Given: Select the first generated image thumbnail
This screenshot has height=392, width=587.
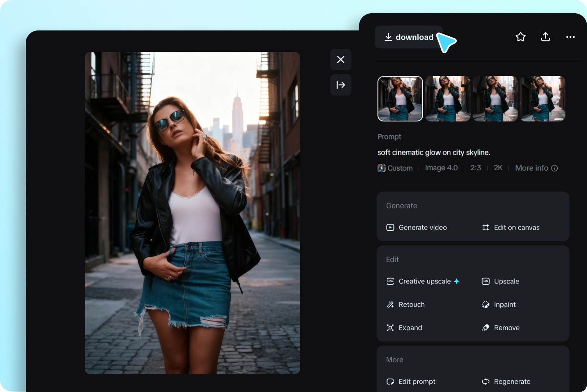Looking at the screenshot, I should [x=400, y=99].
